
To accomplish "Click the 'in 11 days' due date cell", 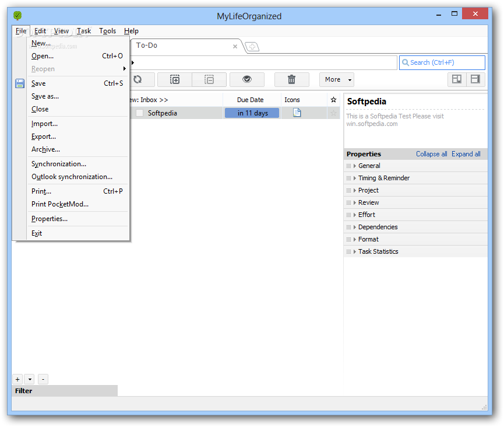I will (252, 113).
